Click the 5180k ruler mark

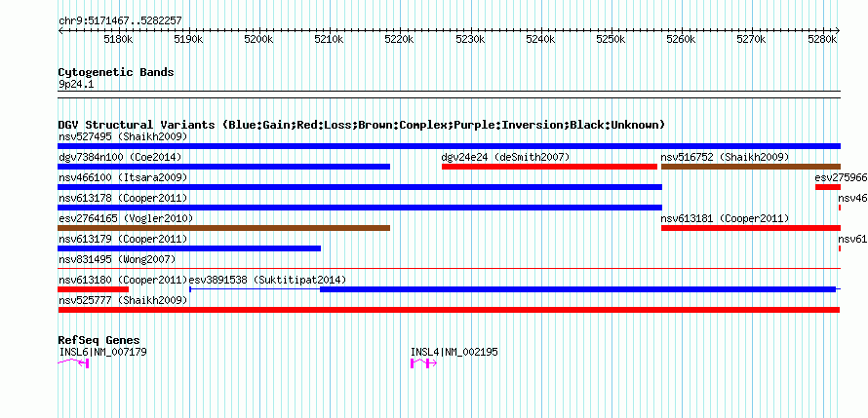point(118,40)
